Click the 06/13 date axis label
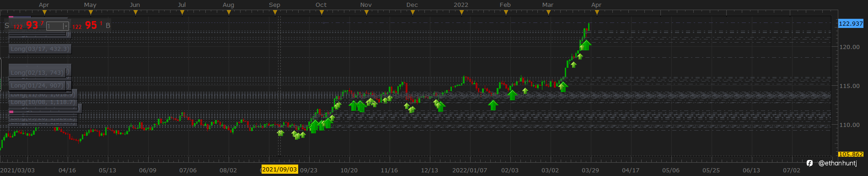Image resolution: width=868 pixels, height=176 pixels. (751, 170)
